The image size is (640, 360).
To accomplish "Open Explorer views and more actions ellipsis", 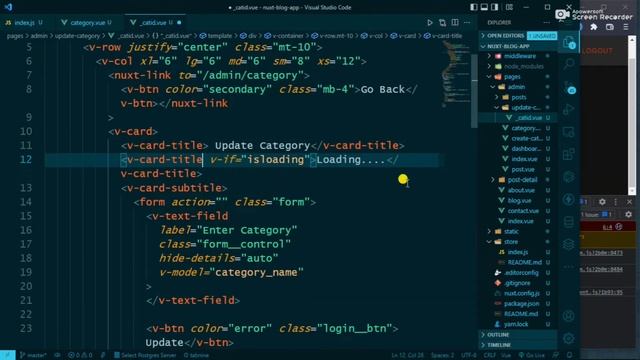I will coord(547,23).
